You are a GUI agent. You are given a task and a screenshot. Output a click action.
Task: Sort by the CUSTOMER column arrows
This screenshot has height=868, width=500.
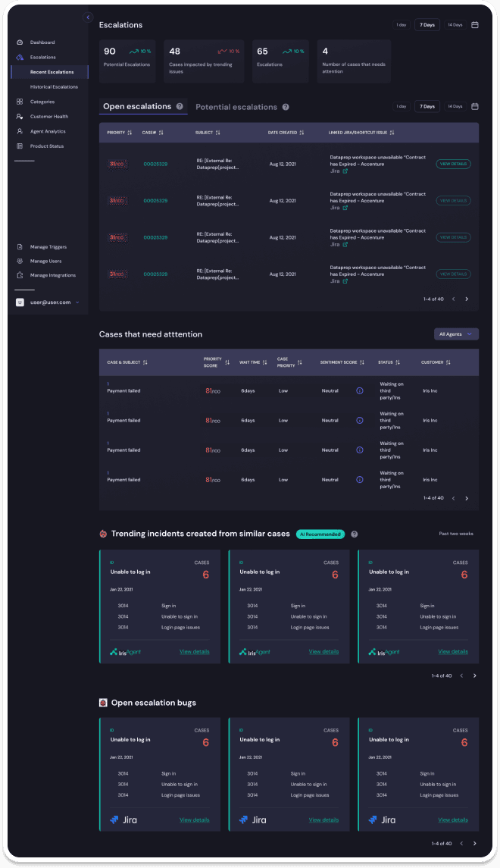point(448,362)
